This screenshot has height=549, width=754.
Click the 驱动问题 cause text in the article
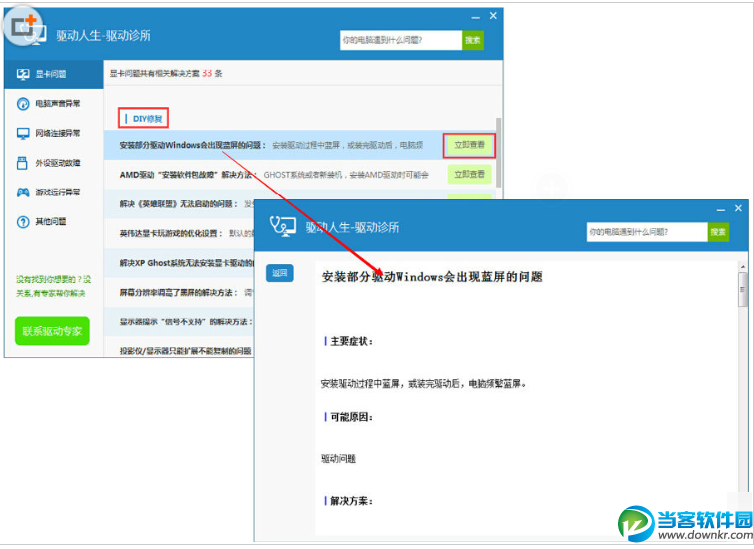coord(338,459)
